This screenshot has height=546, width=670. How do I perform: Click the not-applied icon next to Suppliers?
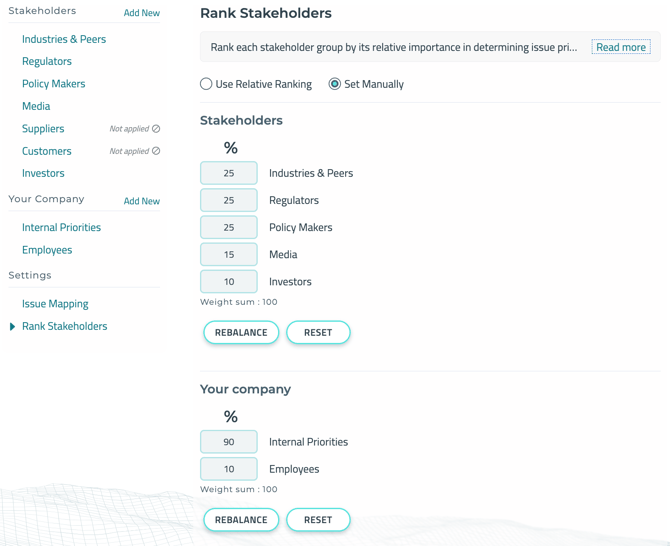pos(156,129)
